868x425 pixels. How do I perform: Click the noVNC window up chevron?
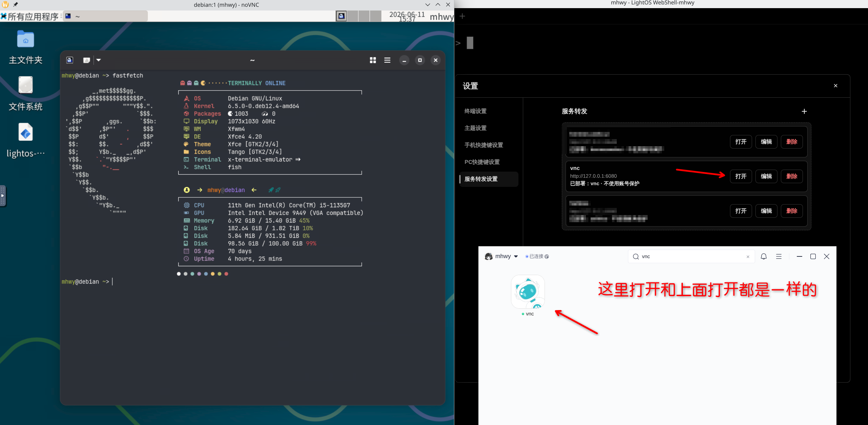tap(438, 5)
